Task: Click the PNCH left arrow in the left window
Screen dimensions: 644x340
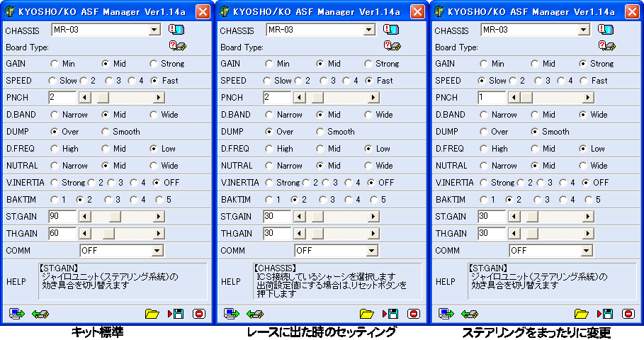Action: [85, 98]
